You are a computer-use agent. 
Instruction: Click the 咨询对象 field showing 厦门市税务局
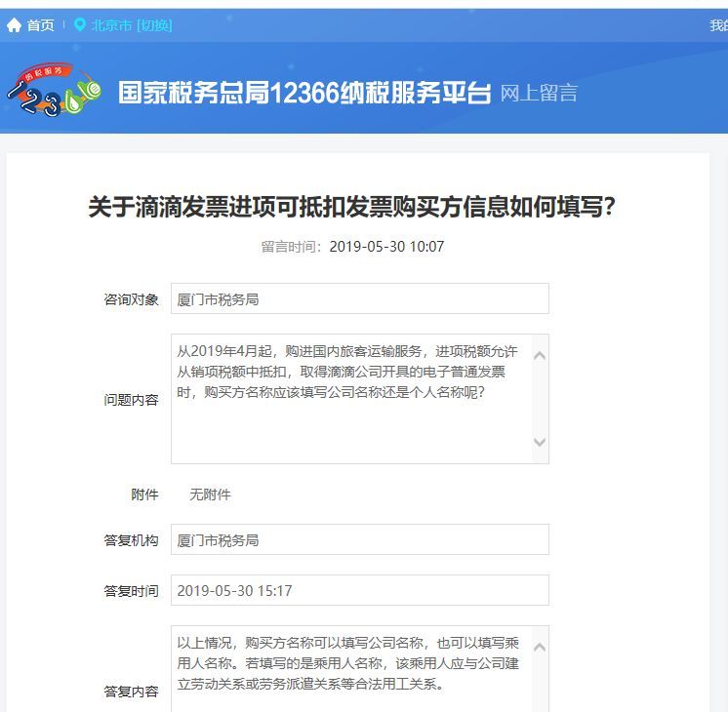pos(360,298)
